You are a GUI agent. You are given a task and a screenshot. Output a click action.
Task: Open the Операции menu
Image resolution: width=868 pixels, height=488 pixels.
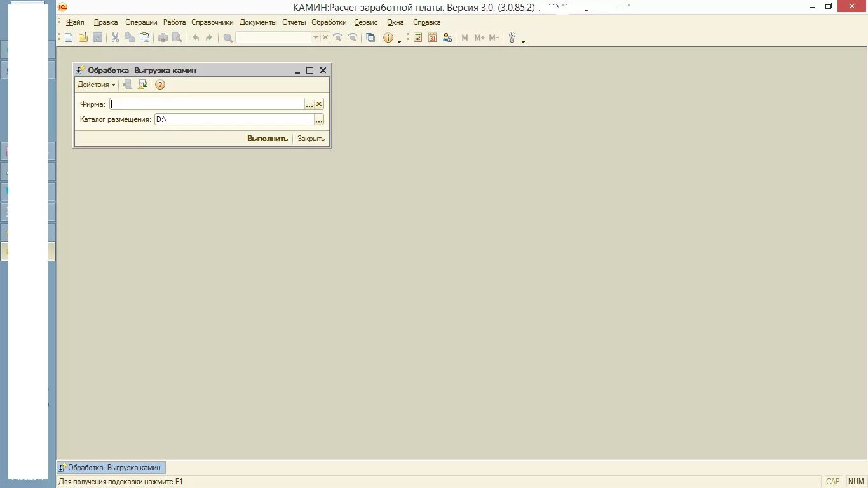pyautogui.click(x=141, y=22)
